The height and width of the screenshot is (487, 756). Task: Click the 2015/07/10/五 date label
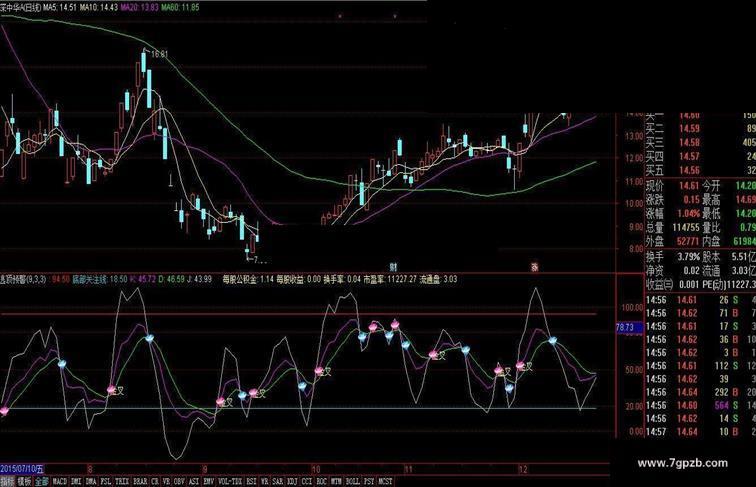(x=22, y=469)
